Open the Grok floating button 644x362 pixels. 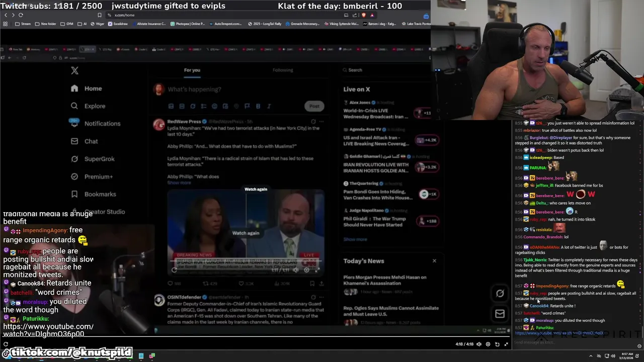(500, 294)
